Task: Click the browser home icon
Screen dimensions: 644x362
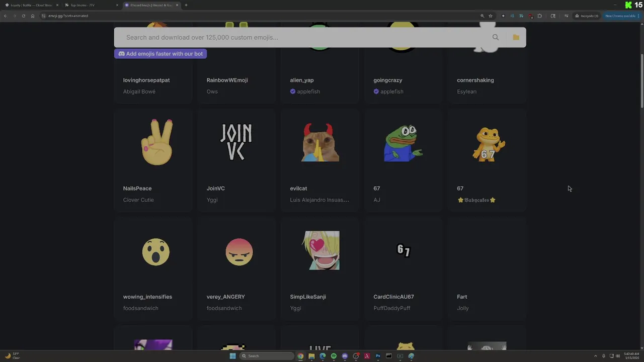Action: click(33, 16)
